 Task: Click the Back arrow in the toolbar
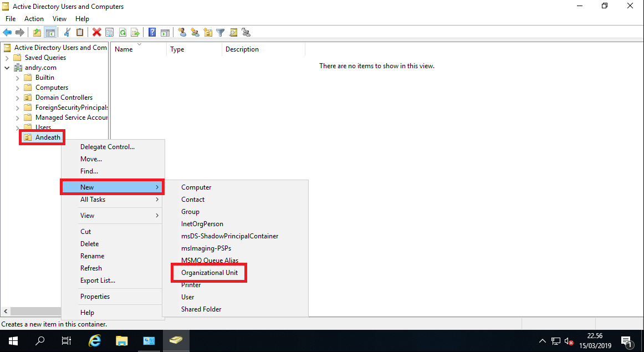pyautogui.click(x=7, y=33)
